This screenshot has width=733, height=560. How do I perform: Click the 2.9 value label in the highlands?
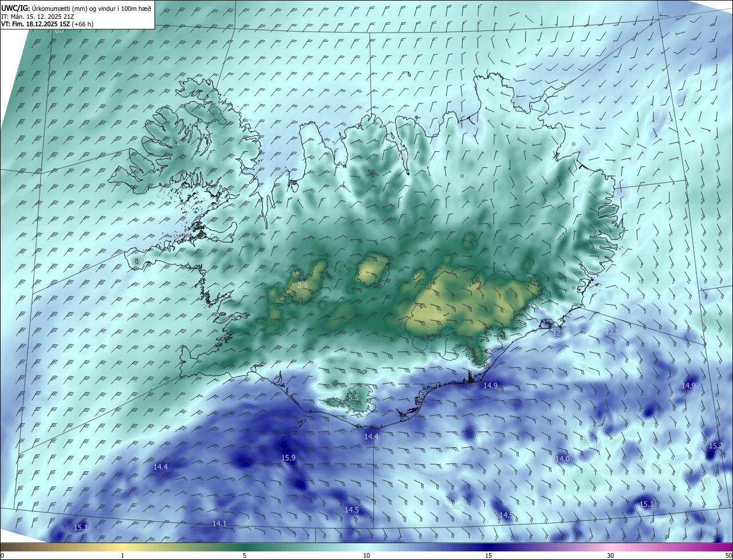click(303, 285)
